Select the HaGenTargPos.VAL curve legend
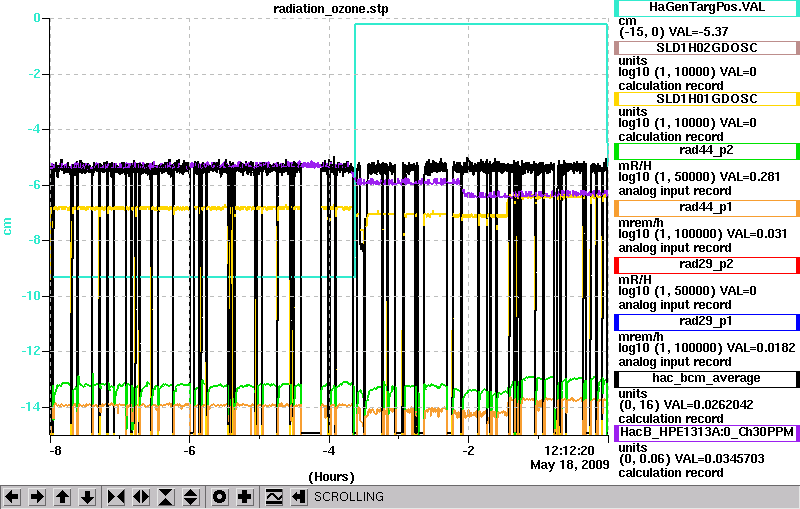 [707, 7]
